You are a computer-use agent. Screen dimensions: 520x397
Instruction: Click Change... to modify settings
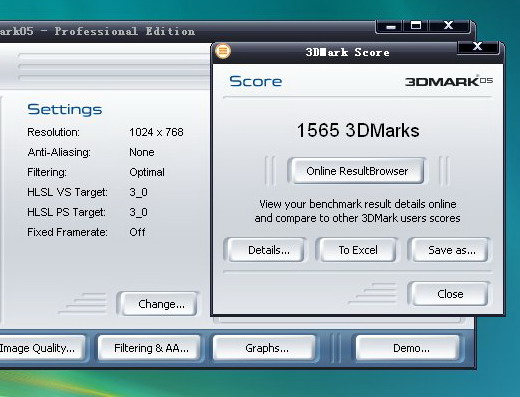161,304
